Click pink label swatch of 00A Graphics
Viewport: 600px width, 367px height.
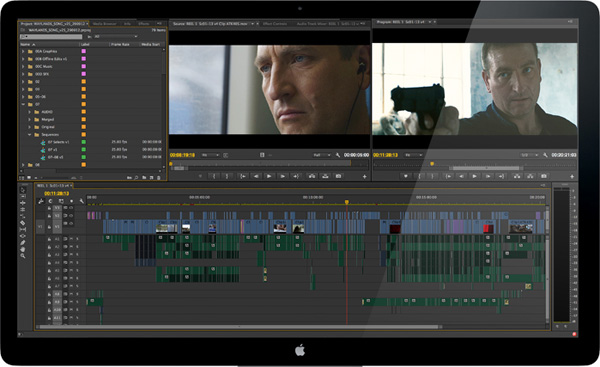pos(83,51)
